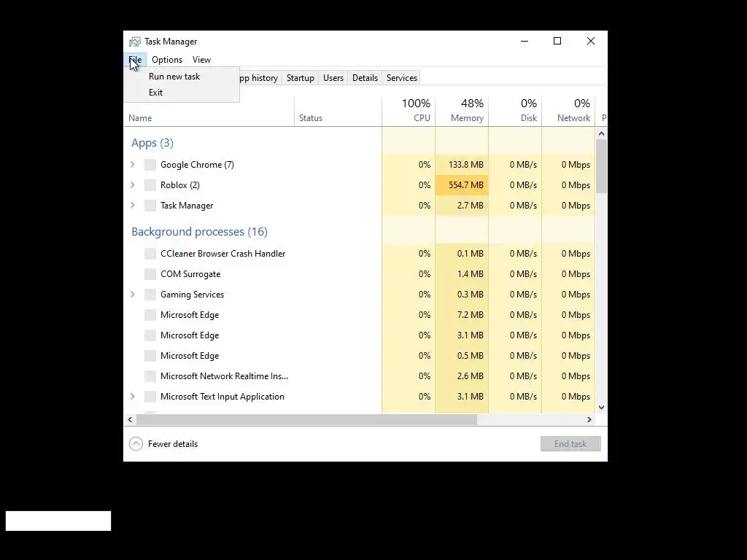The image size is (747, 560).
Task: Select the Roblox (2) row
Action: coord(360,185)
